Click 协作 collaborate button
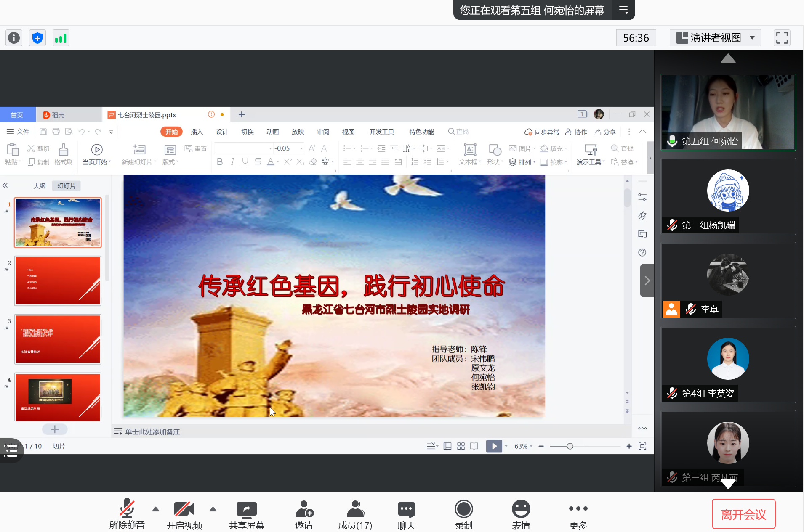The width and height of the screenshot is (804, 532). (576, 132)
